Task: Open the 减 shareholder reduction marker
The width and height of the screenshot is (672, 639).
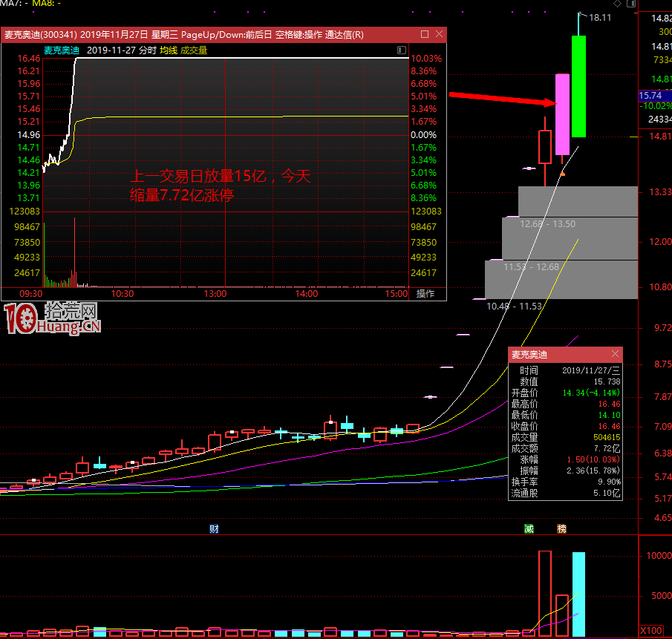Action: click(529, 528)
